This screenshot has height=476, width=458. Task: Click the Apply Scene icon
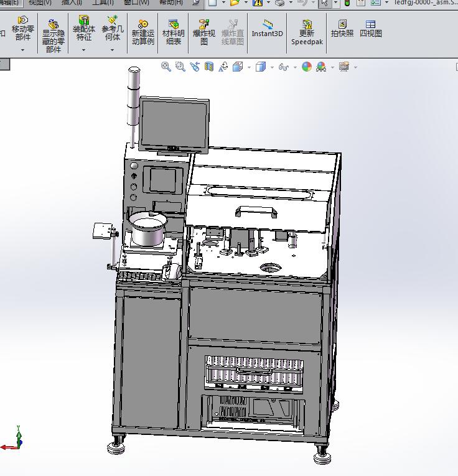tap(321, 67)
